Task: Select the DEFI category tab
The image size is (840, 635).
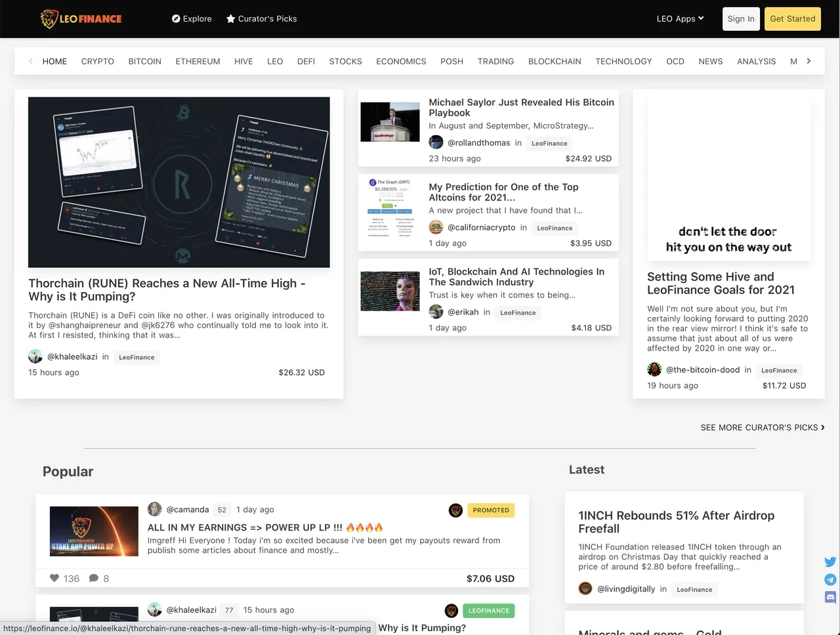Action: coord(306,61)
